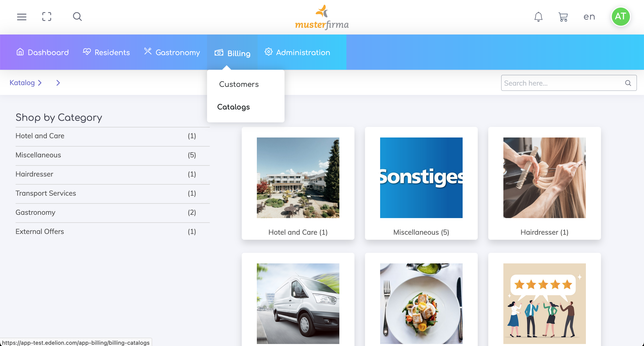Select Catalogs from Billing dropdown
The width and height of the screenshot is (644, 346).
tap(233, 107)
